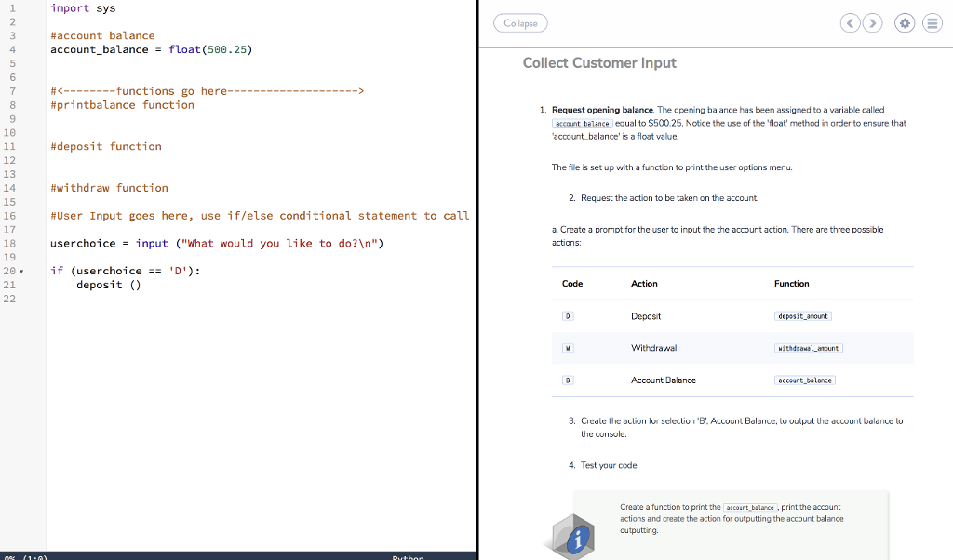The width and height of the screenshot is (953, 560).
Task: Click the W code badge in table
Action: click(x=568, y=348)
